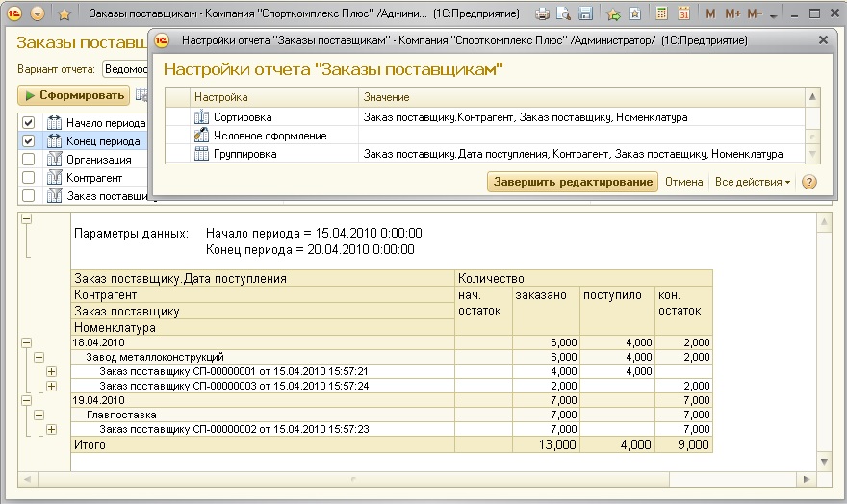This screenshot has width=847, height=504.
Task: Expand order СП-00000001 row
Action: [x=52, y=371]
